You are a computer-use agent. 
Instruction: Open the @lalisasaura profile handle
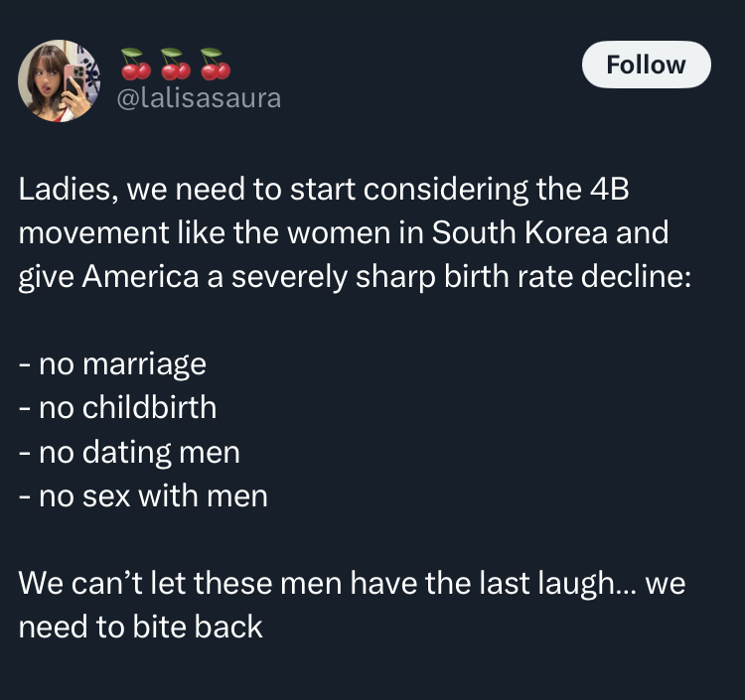click(x=200, y=98)
